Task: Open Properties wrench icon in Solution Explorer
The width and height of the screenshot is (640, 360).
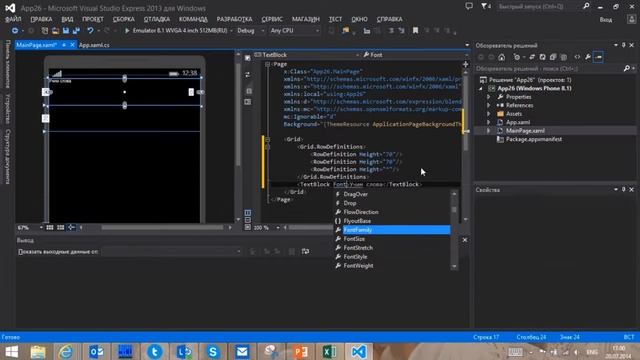Action: (588, 57)
